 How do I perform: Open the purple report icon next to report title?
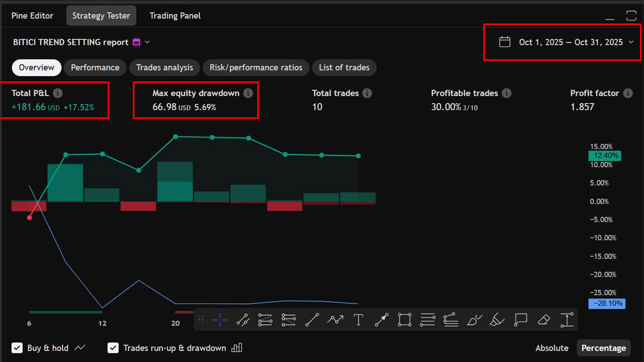136,42
